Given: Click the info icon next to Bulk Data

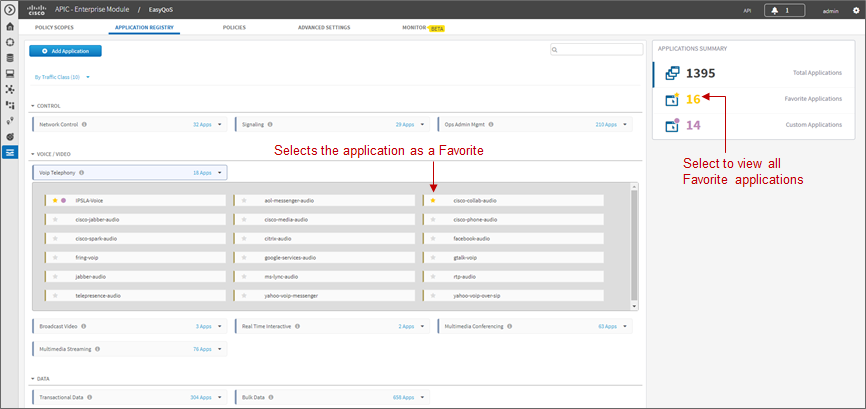Looking at the screenshot, I should pyautogui.click(x=271, y=397).
